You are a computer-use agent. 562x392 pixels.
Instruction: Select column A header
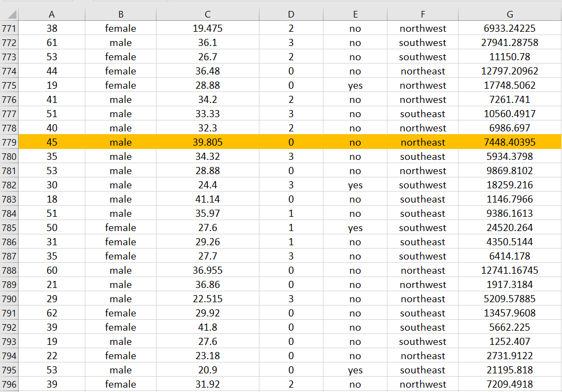51,14
